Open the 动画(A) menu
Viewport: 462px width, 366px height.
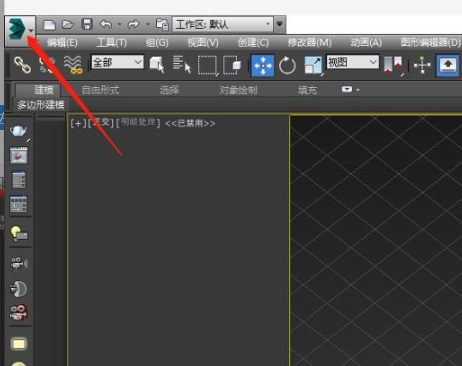point(366,43)
